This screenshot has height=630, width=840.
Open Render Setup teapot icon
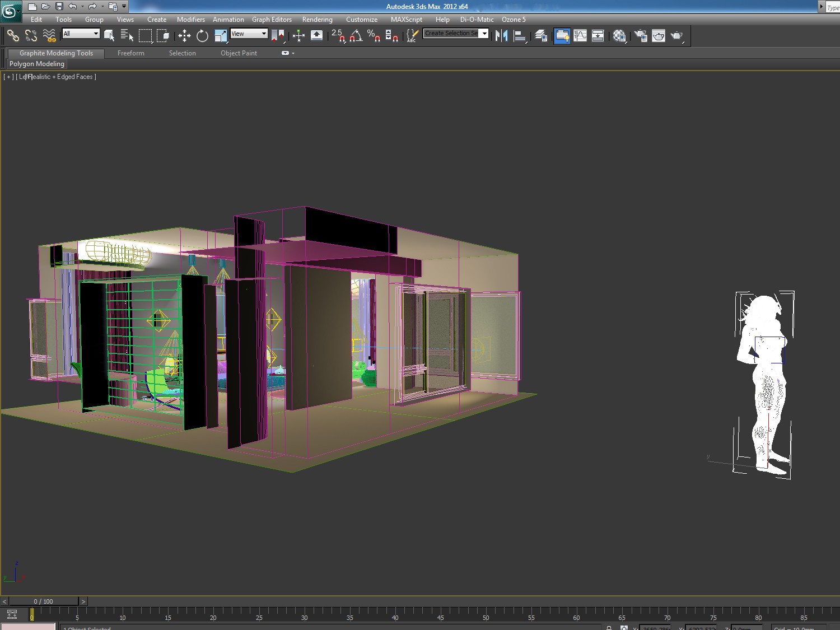[x=640, y=36]
